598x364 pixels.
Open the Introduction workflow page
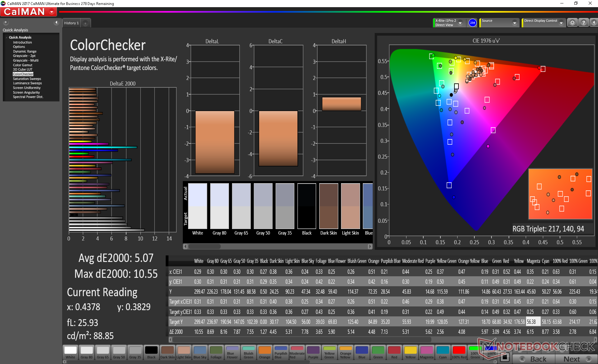22,42
